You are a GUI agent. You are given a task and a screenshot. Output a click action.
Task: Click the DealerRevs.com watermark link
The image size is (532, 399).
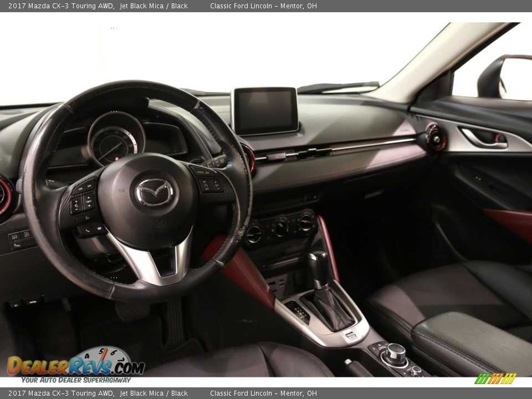coord(71,366)
